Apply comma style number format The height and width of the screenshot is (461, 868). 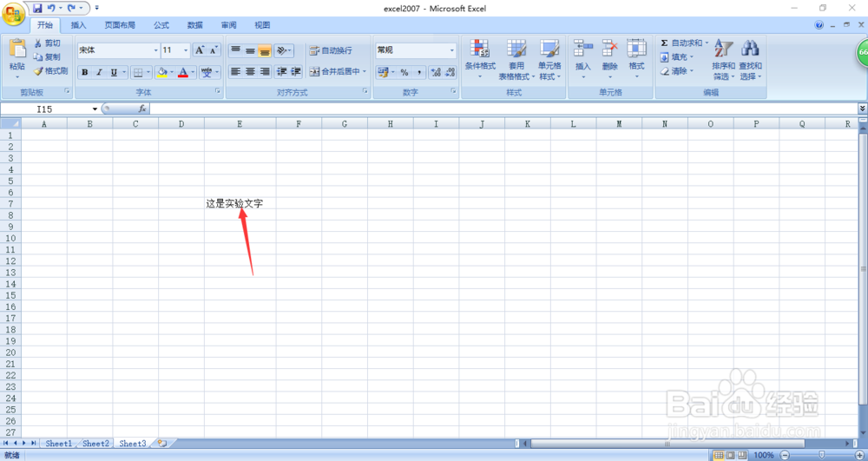pos(419,72)
